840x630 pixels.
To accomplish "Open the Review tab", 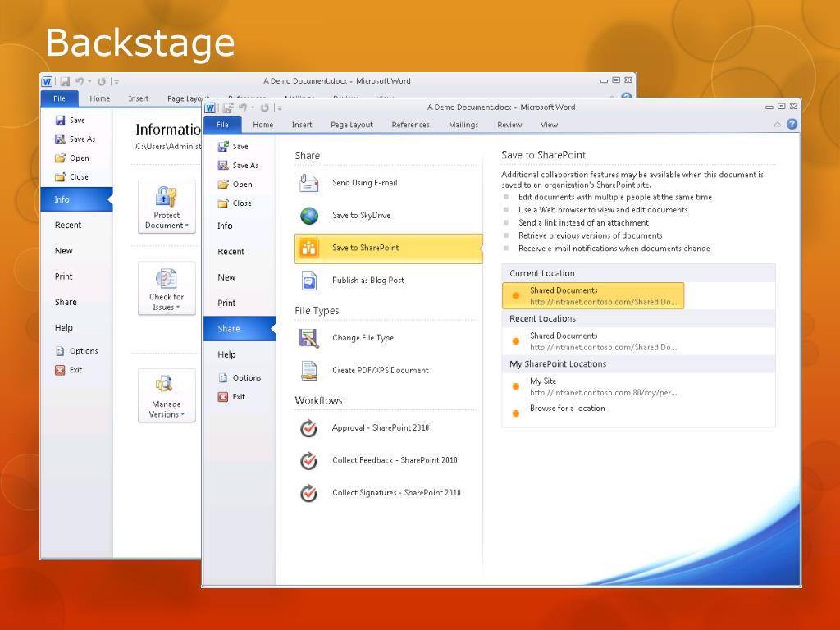I will (x=509, y=125).
